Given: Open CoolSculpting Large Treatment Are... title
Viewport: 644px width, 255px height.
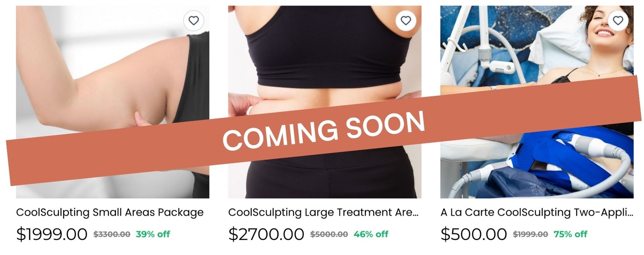Looking at the screenshot, I should click(x=323, y=212).
